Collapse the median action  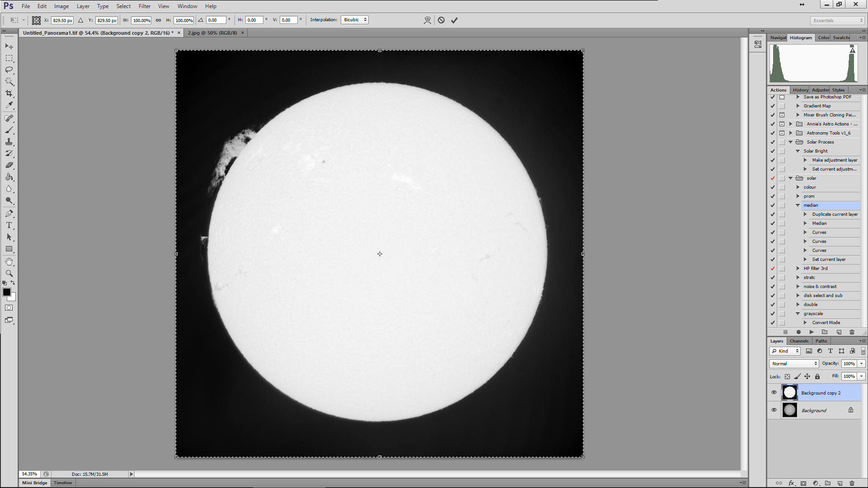(x=798, y=205)
